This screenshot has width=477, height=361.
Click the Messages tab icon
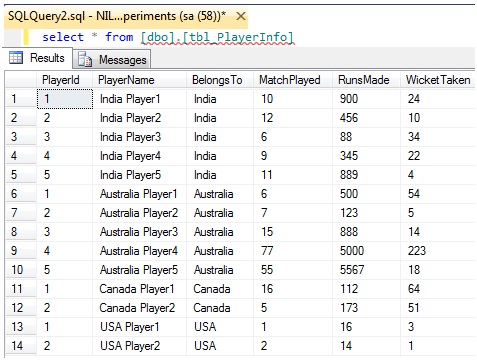[85, 60]
